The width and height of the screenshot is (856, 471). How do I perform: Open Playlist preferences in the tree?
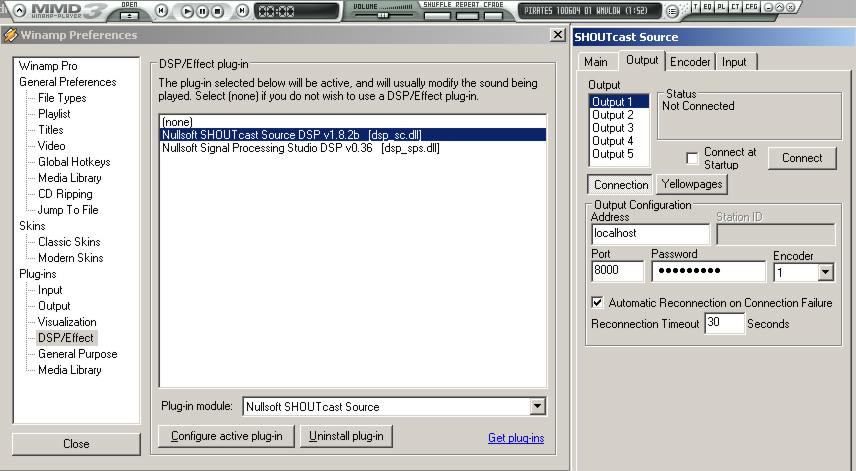(54, 114)
